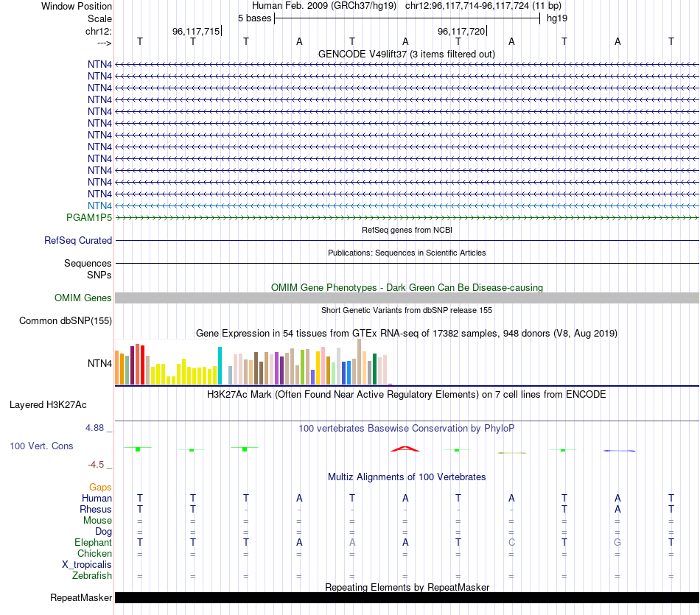Click the Mouse species label
This screenshot has width=700, height=615.
[x=97, y=521]
